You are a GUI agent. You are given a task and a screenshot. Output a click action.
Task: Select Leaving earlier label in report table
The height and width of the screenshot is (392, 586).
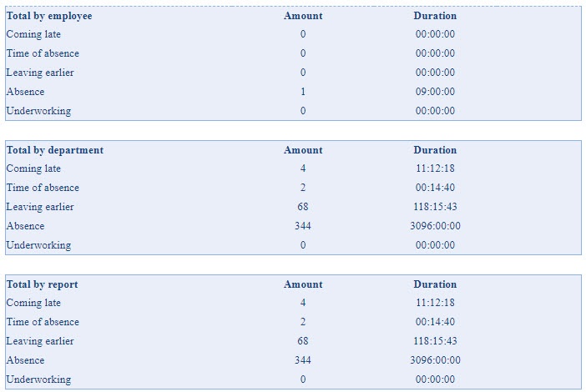40,341
